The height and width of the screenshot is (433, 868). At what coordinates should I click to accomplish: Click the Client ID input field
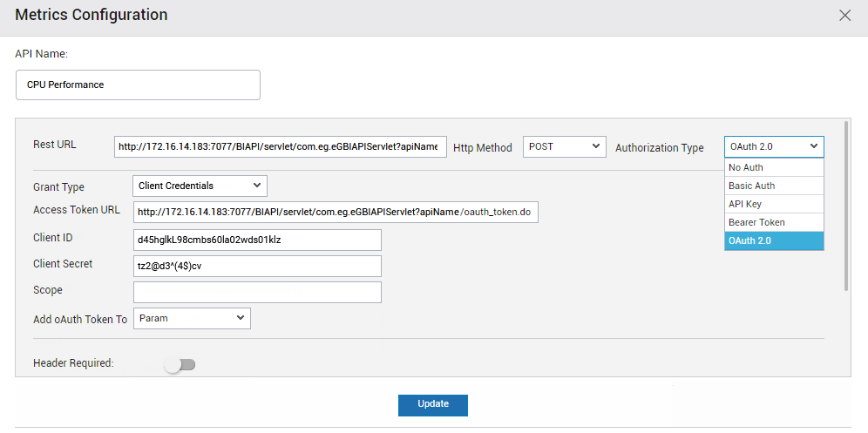pyautogui.click(x=257, y=240)
